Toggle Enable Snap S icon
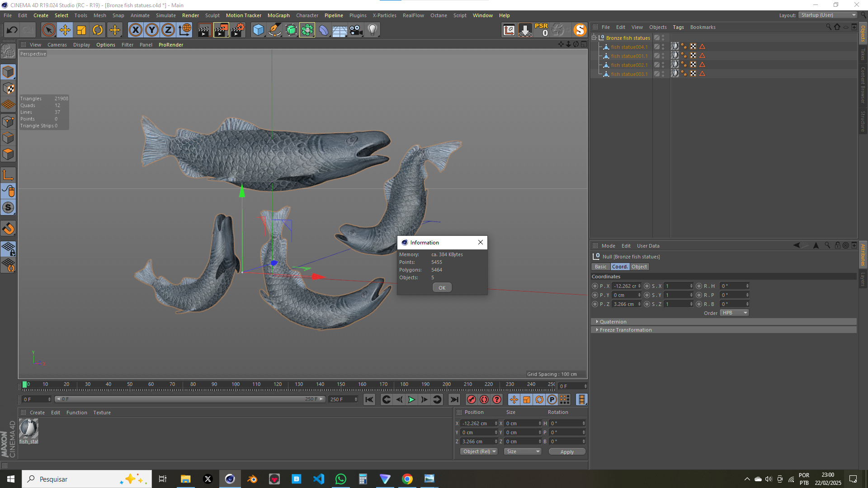This screenshot has width=868, height=488. [x=8, y=207]
